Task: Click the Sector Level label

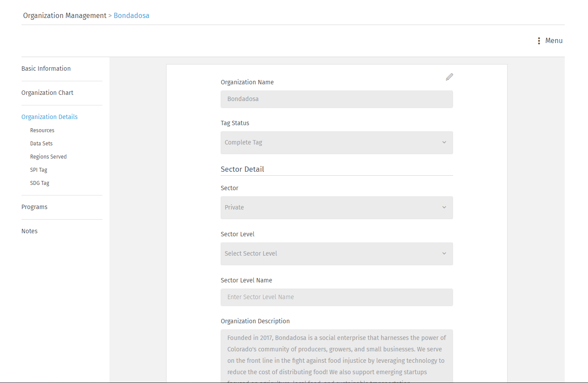Action: (x=237, y=234)
